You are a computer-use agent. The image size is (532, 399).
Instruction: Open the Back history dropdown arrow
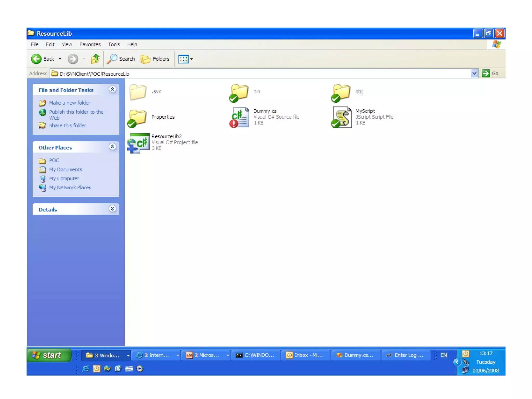point(60,59)
